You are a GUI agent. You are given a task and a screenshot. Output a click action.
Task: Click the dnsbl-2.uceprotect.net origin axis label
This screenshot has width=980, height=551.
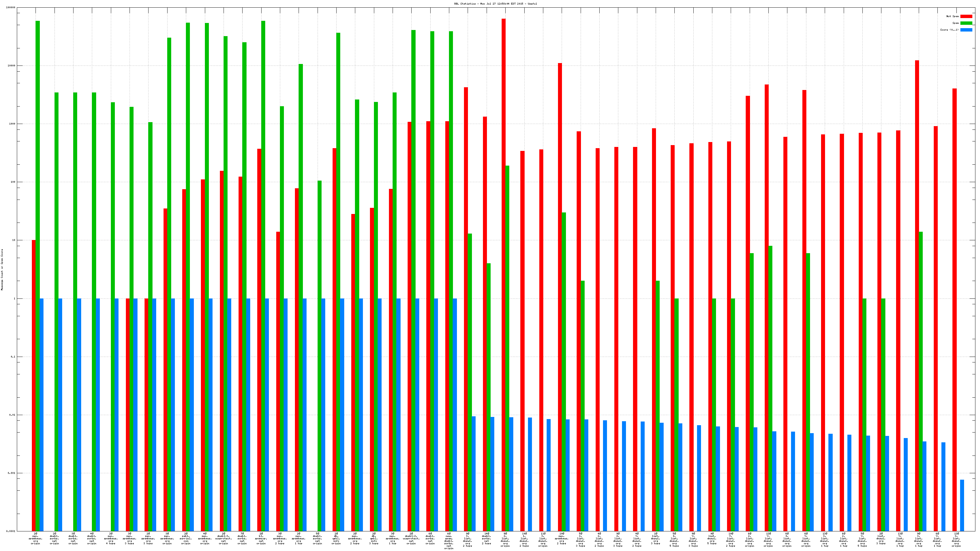point(411,538)
